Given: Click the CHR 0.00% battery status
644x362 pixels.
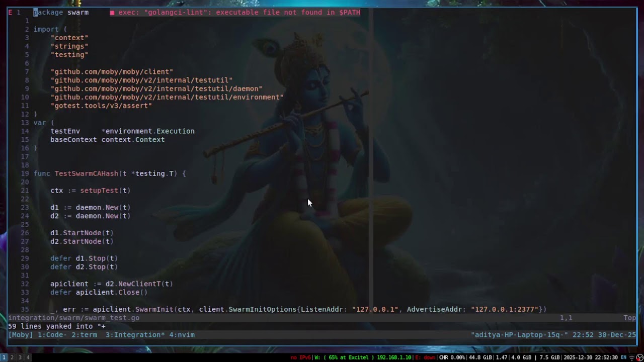Looking at the screenshot, I should pyautogui.click(x=452, y=357).
